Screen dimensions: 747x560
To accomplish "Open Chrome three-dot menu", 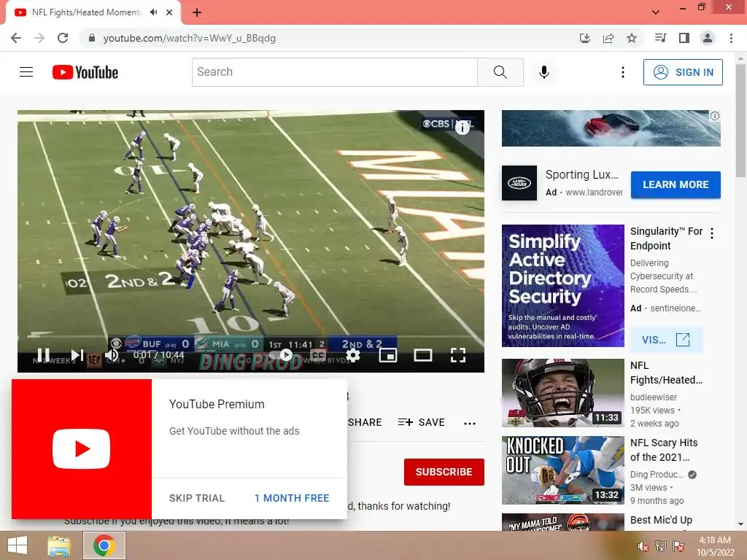I will pos(731,38).
